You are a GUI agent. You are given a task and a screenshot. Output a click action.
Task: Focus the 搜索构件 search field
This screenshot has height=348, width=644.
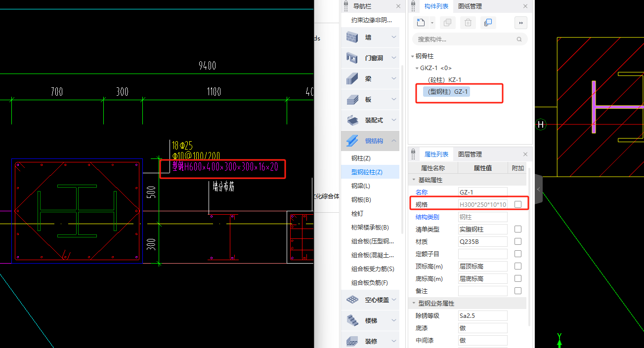(x=470, y=39)
